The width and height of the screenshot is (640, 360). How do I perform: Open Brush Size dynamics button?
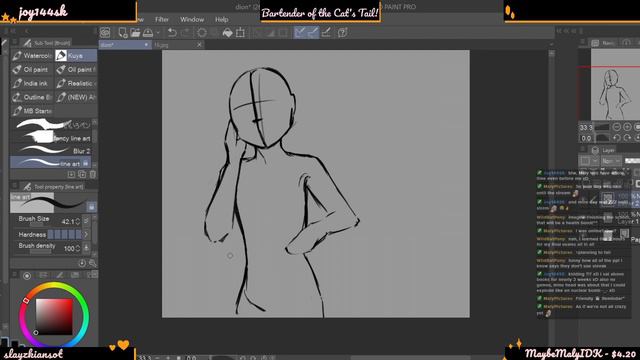(x=86, y=221)
